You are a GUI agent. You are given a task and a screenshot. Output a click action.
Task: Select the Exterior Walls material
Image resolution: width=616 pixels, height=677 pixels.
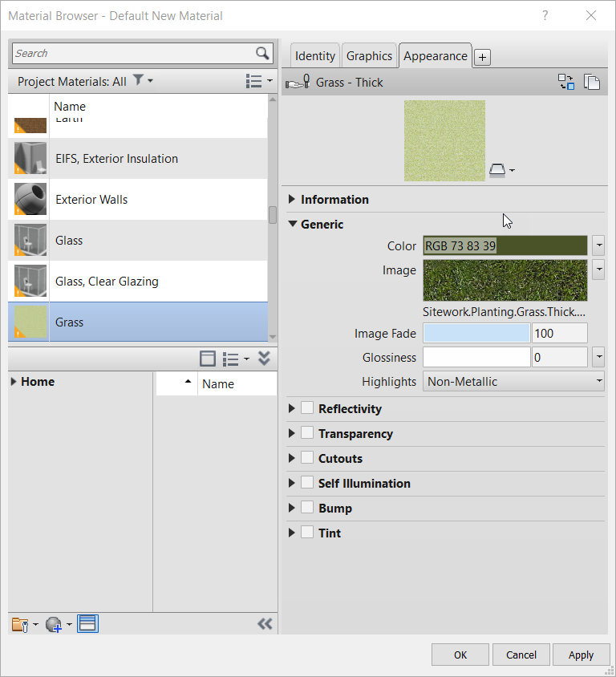[x=138, y=200]
